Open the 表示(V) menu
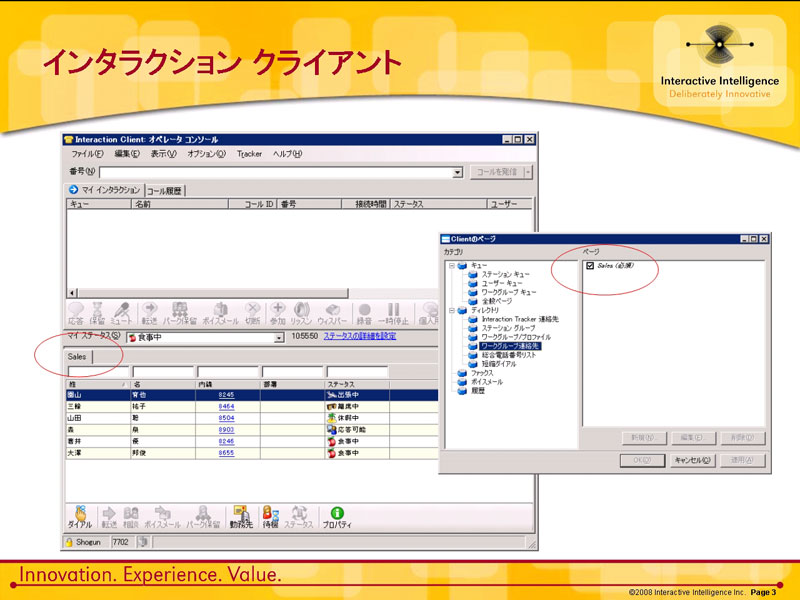This screenshot has width=800, height=600. tap(163, 154)
